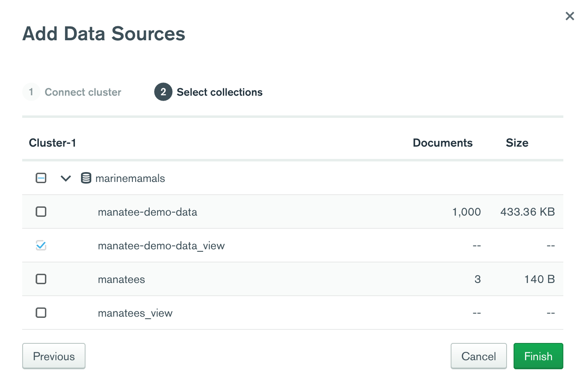This screenshot has height=391, width=588.
Task: Switch to the Connect cluster step
Action: [x=83, y=92]
